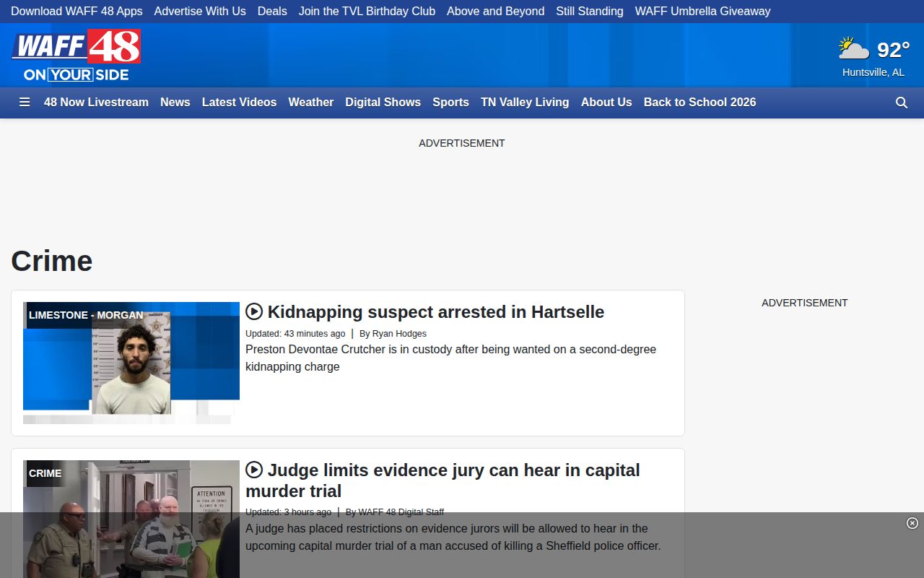Play the Kidnapping suspect video icon
924x578 pixels.
(254, 311)
